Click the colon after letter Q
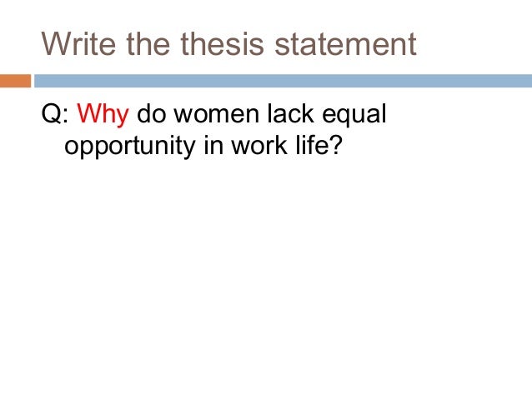This screenshot has height=399, width=532. pos(66,117)
